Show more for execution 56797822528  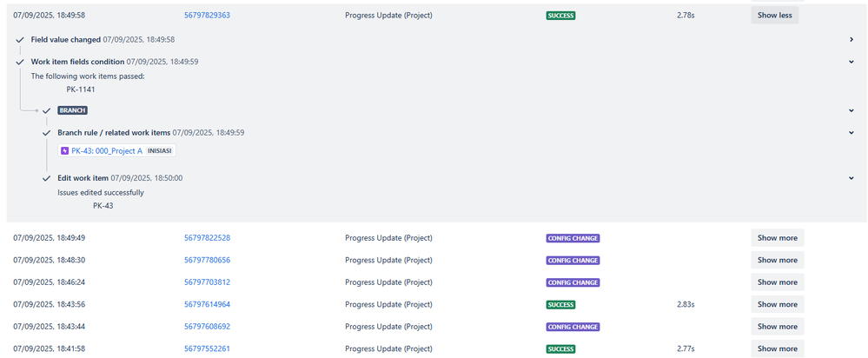(778, 238)
